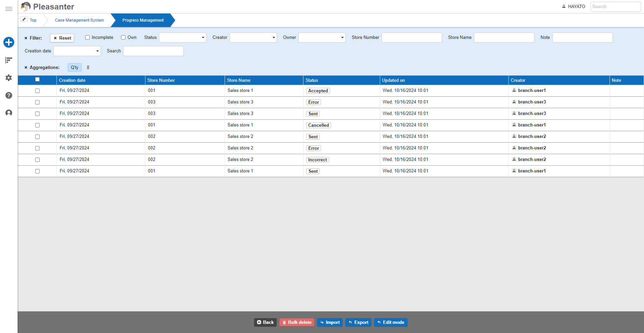
Task: Open the Owner filter dropdown
Action: coord(322,38)
